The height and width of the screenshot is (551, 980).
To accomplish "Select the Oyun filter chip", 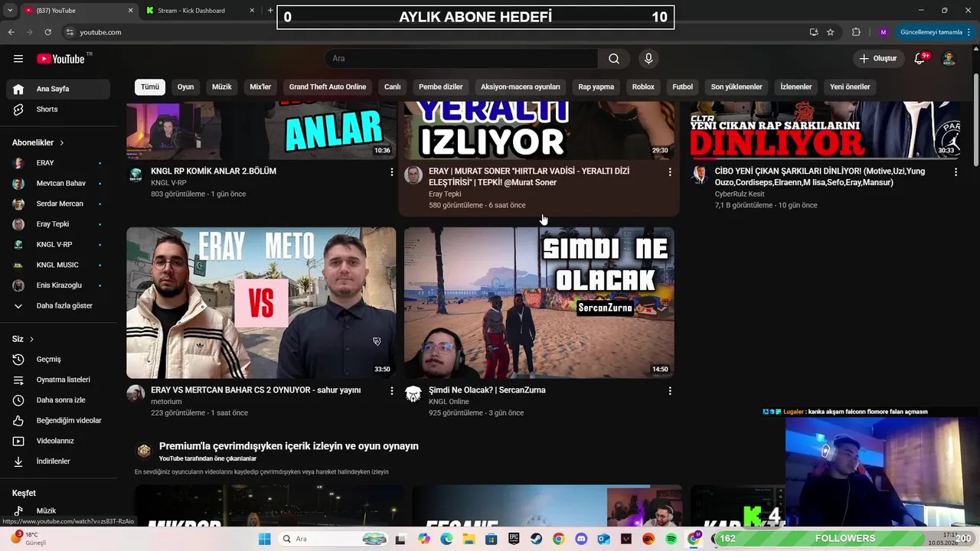I will 185,86.
